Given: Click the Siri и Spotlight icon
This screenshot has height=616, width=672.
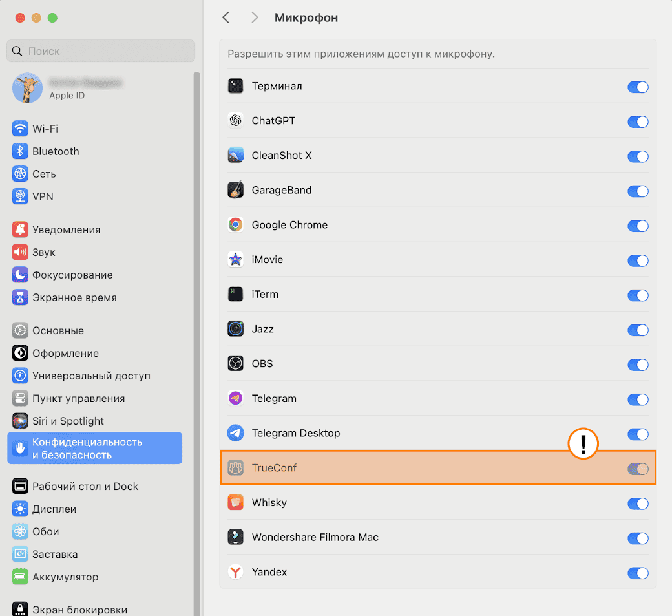Looking at the screenshot, I should 20,421.
